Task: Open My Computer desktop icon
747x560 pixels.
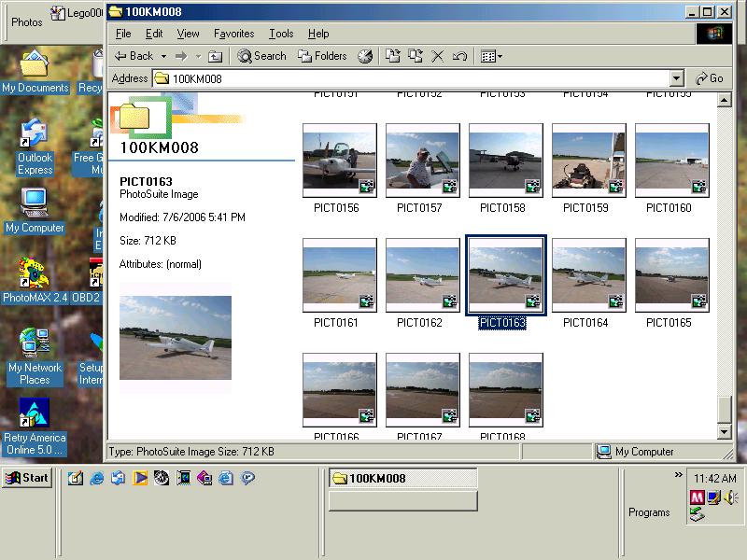Action: (x=35, y=210)
